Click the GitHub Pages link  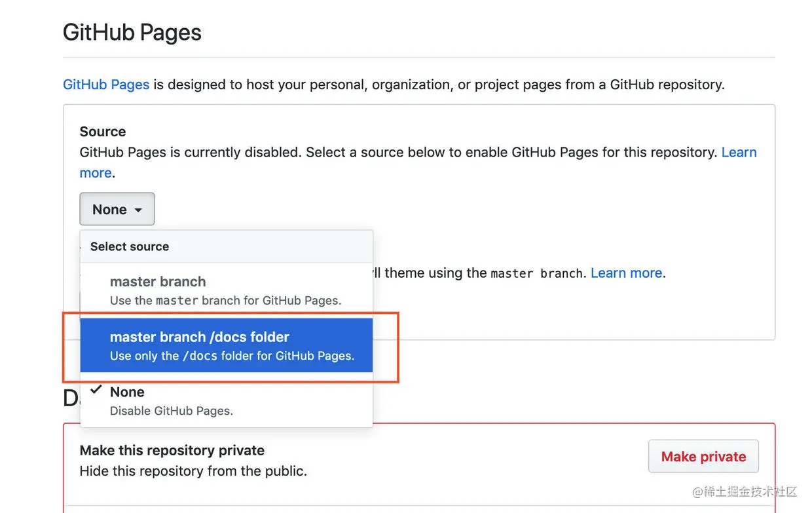point(106,85)
